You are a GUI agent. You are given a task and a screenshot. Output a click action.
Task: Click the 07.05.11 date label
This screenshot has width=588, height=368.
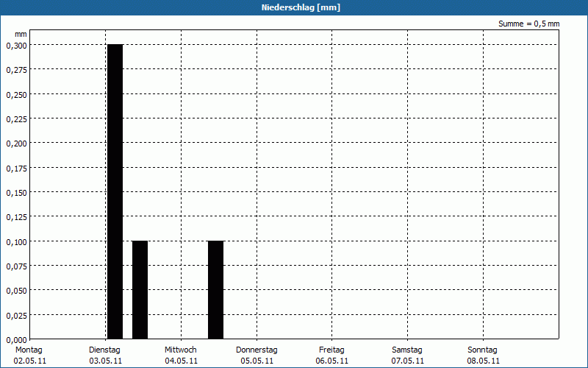pos(408,361)
